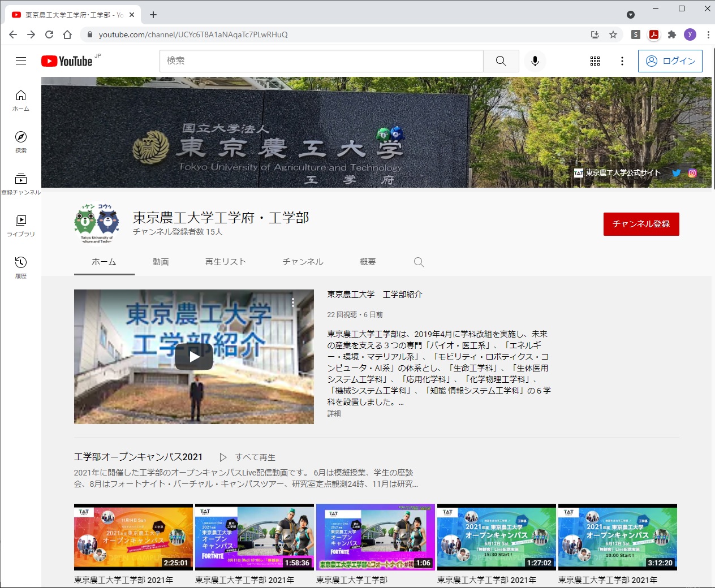Click the search magnifier button
The height and width of the screenshot is (588, 715).
(501, 61)
